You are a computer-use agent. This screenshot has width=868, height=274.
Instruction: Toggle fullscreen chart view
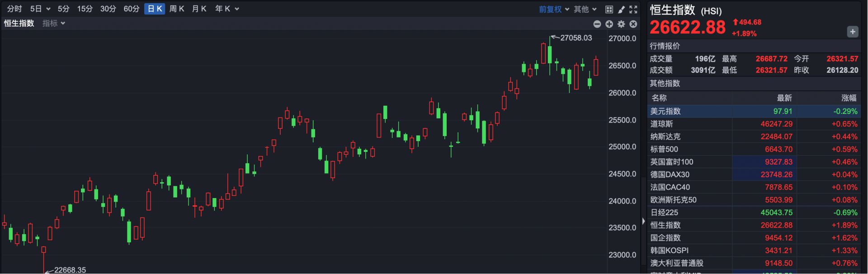pyautogui.click(x=633, y=9)
